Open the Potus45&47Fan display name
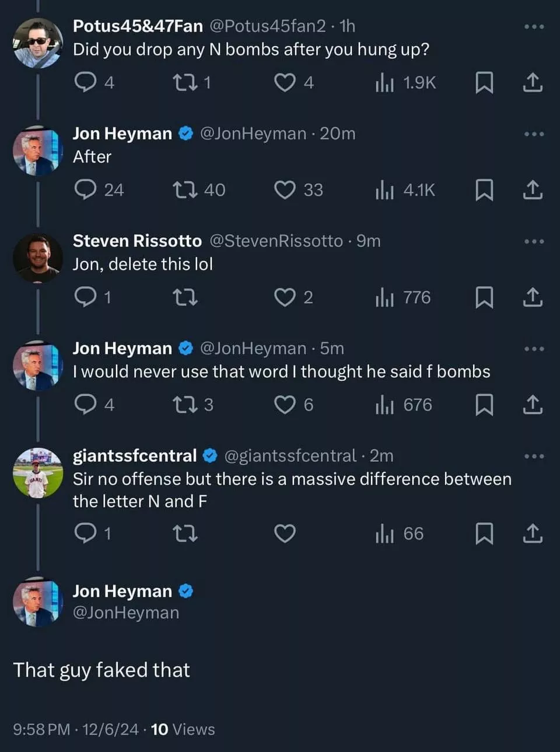Screen dimensions: 560x752 tap(138, 26)
